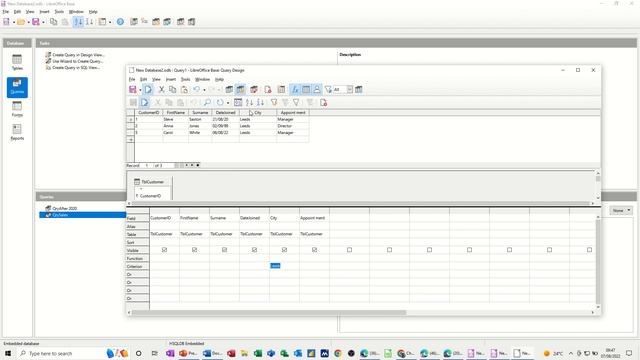Toggle the Alias (person) icon
The image size is (640, 360).
coord(317,89)
